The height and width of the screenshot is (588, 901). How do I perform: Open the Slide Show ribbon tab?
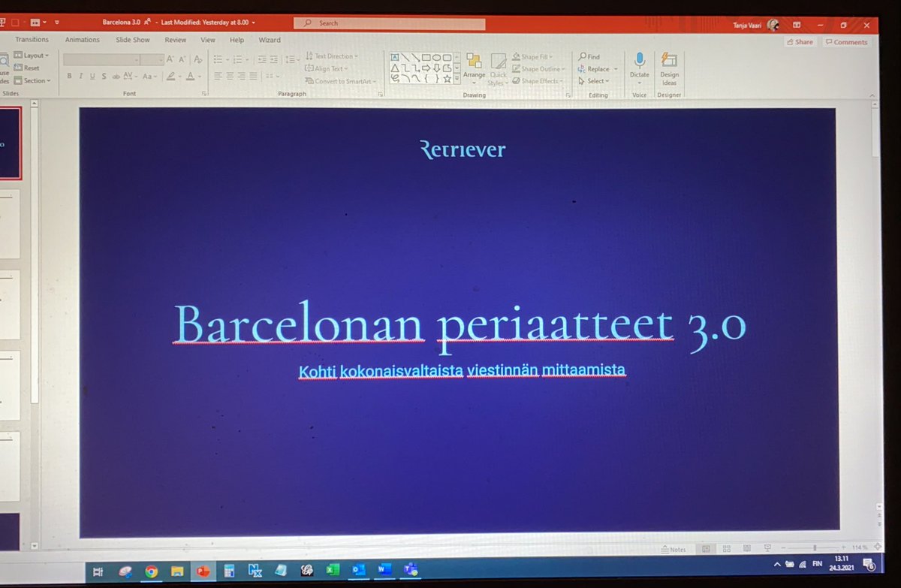(133, 40)
